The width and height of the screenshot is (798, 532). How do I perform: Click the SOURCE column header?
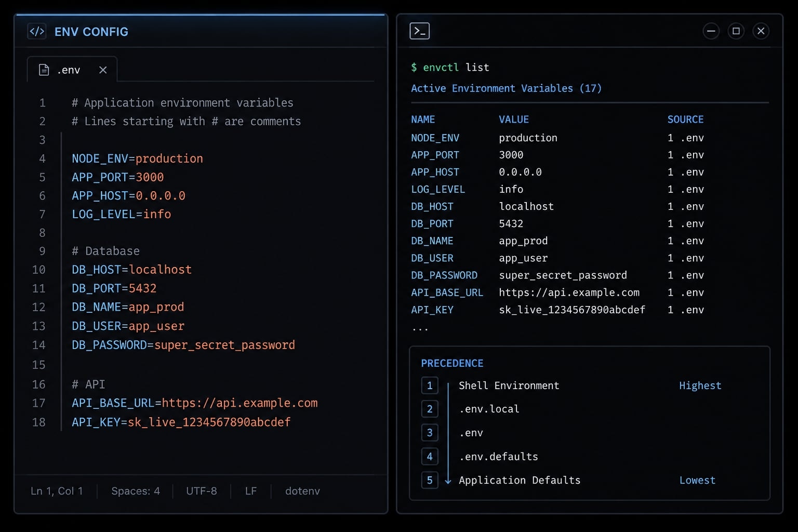pos(686,119)
